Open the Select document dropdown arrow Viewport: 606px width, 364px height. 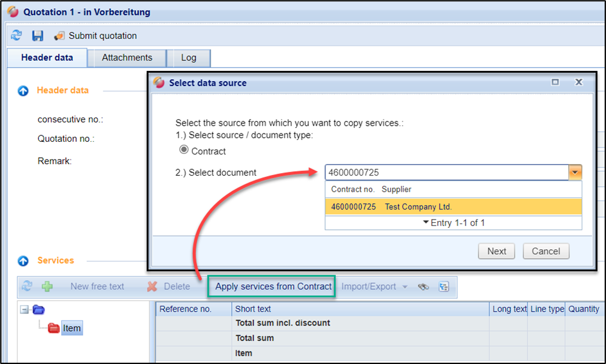[x=575, y=172]
